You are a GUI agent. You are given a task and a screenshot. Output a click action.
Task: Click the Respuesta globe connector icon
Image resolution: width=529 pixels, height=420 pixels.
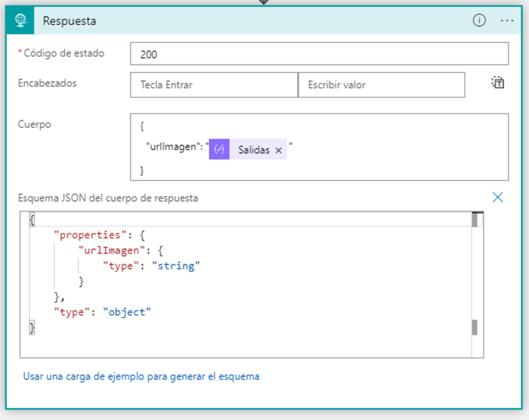[x=20, y=20]
